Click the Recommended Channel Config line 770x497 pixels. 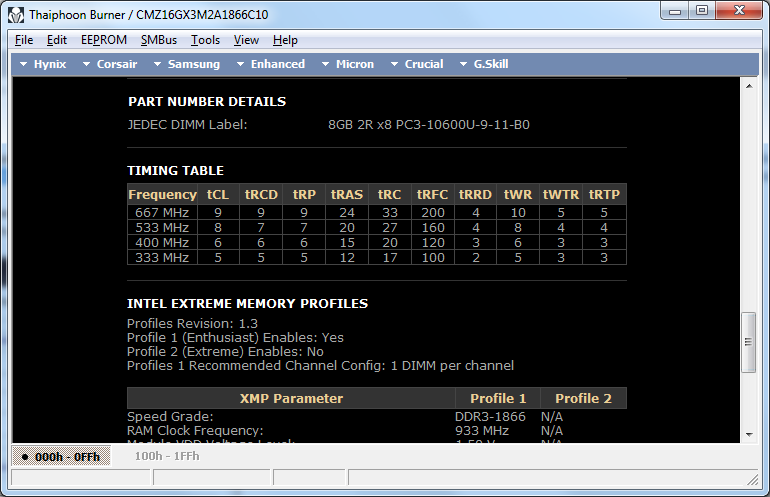(320, 366)
